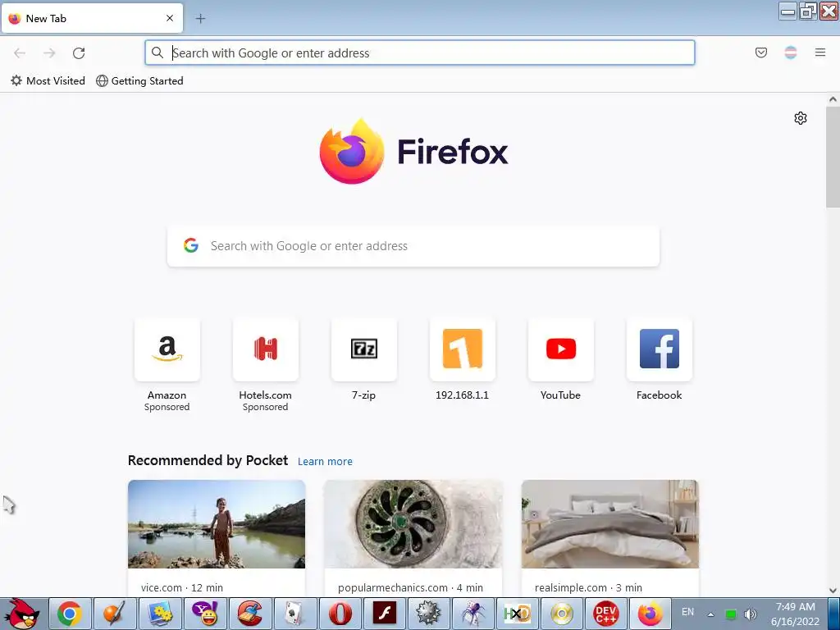Open the red brush taskbar icon
The image size is (840, 630).
point(250,614)
